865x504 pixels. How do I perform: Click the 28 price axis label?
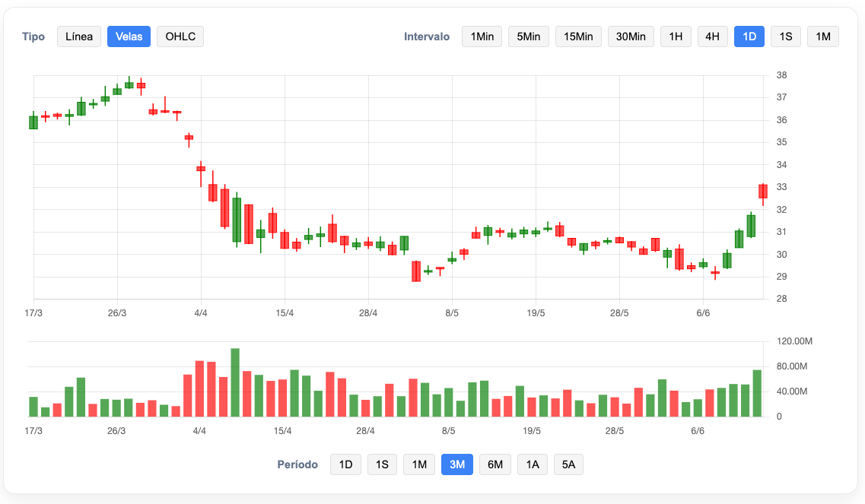pos(781,299)
